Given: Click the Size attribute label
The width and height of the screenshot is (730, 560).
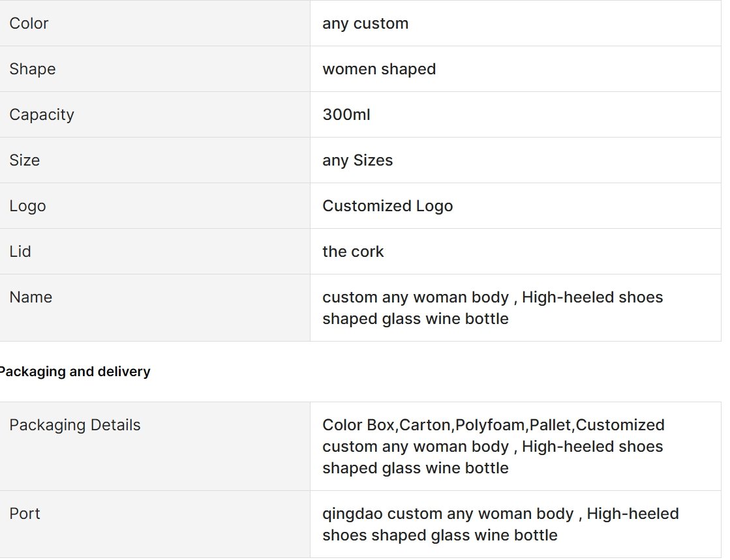Looking at the screenshot, I should click(25, 160).
